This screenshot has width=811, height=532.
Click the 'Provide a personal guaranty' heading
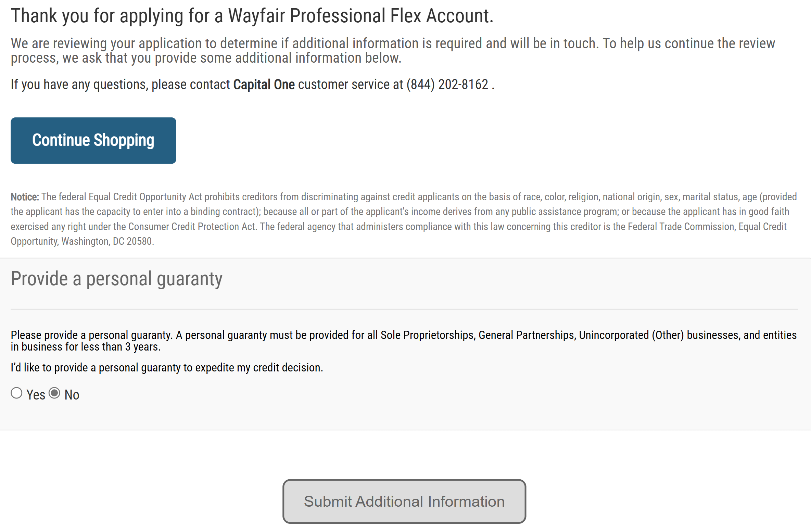coord(116,278)
